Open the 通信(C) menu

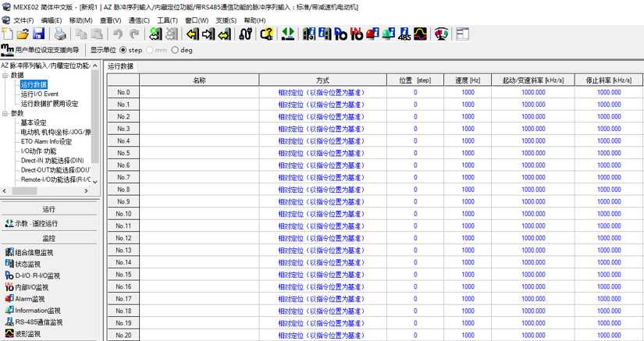pos(139,20)
